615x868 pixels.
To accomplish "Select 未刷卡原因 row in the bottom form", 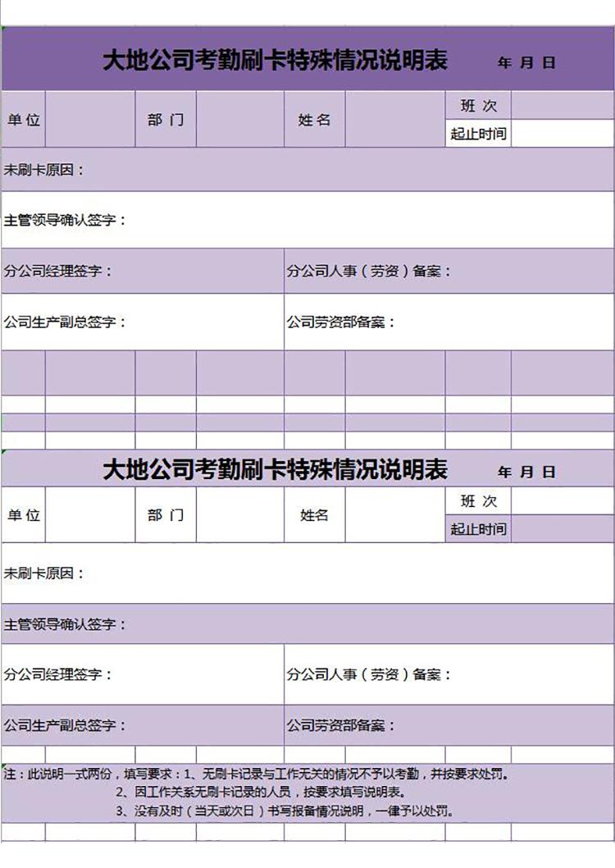I will tap(307, 573).
